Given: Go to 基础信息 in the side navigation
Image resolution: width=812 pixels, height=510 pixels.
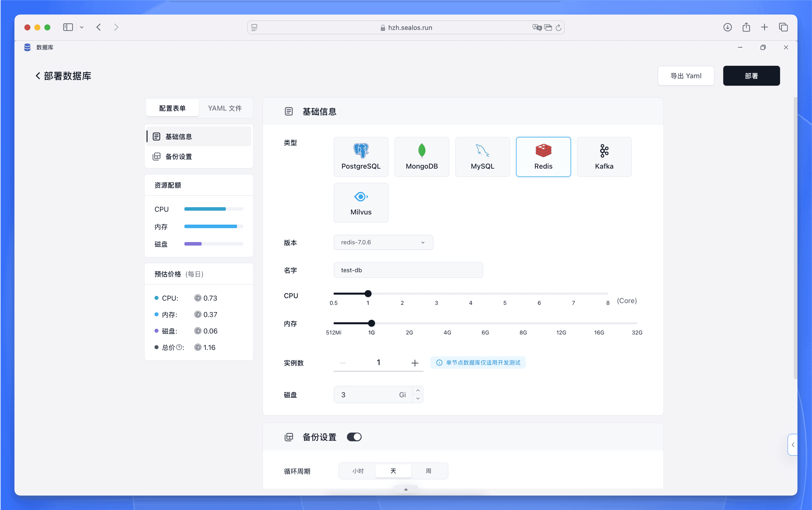Looking at the screenshot, I should (x=199, y=136).
